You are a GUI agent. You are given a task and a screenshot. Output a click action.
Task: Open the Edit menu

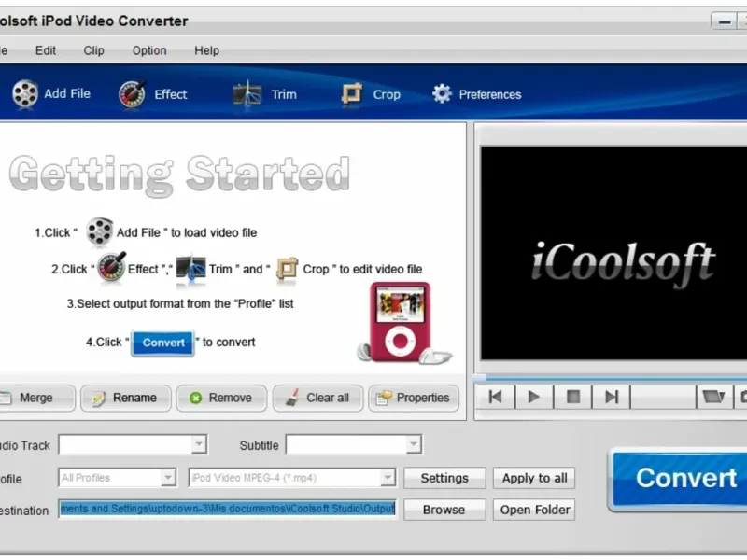[46, 50]
